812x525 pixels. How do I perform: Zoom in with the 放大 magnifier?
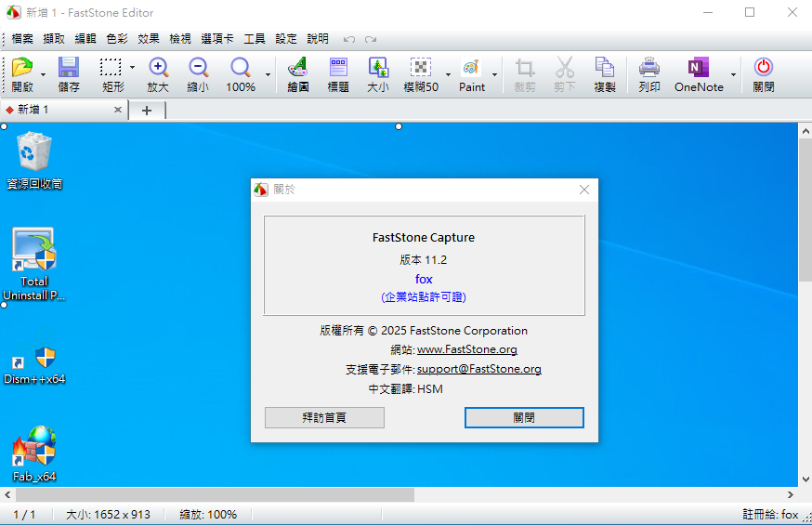158,74
